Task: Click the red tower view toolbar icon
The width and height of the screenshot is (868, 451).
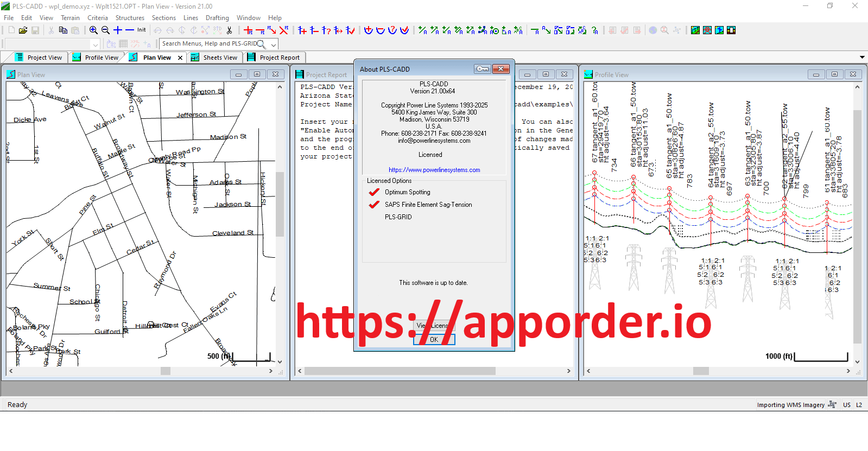Action: click(x=707, y=30)
